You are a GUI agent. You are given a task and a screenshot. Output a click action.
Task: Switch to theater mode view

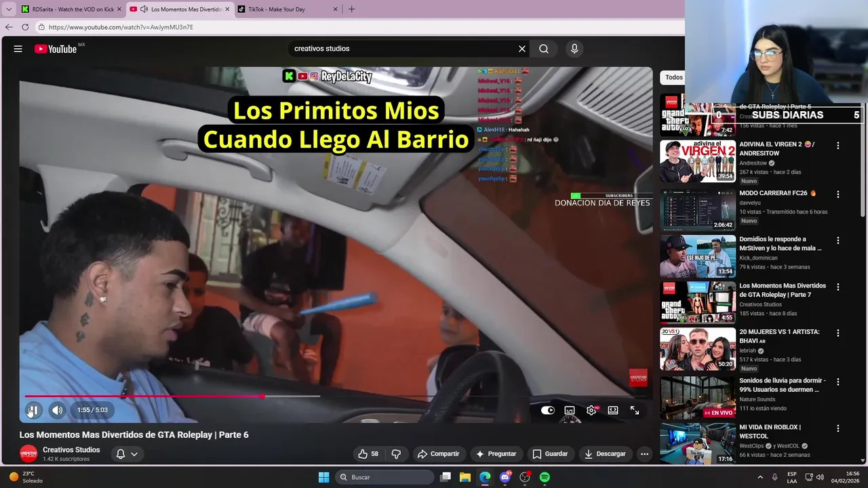point(613,410)
